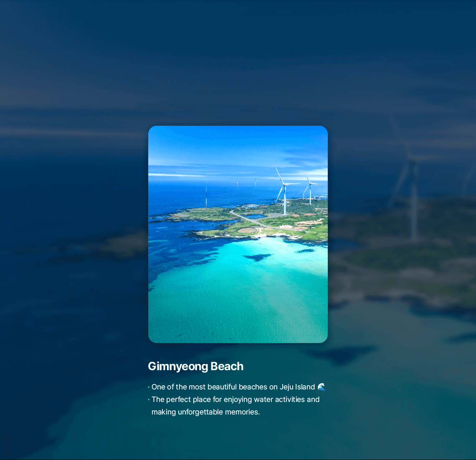Select the word Beach in the title
The height and width of the screenshot is (460, 476).
pyautogui.click(x=227, y=366)
